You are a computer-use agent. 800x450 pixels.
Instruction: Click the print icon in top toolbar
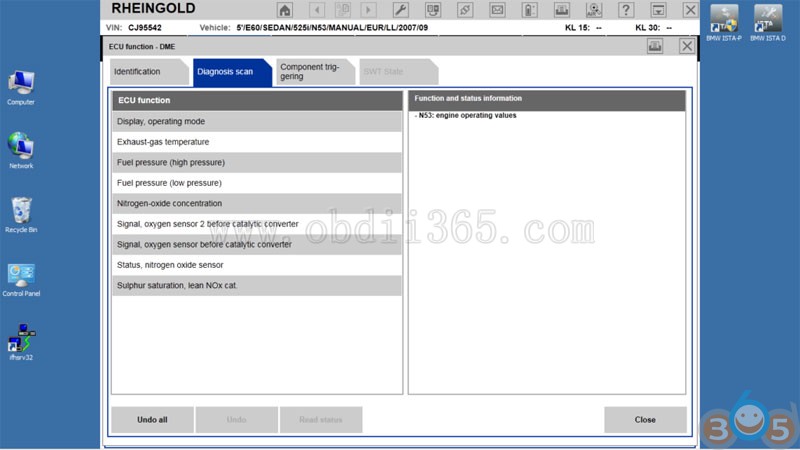click(562, 10)
